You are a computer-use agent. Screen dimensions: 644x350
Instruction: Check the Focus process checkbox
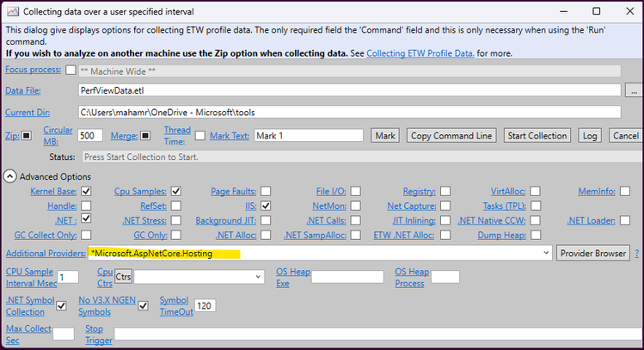point(71,70)
